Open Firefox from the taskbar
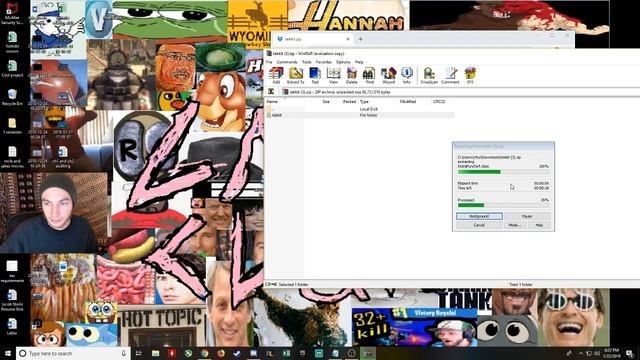The image size is (640, 360). tap(221, 353)
